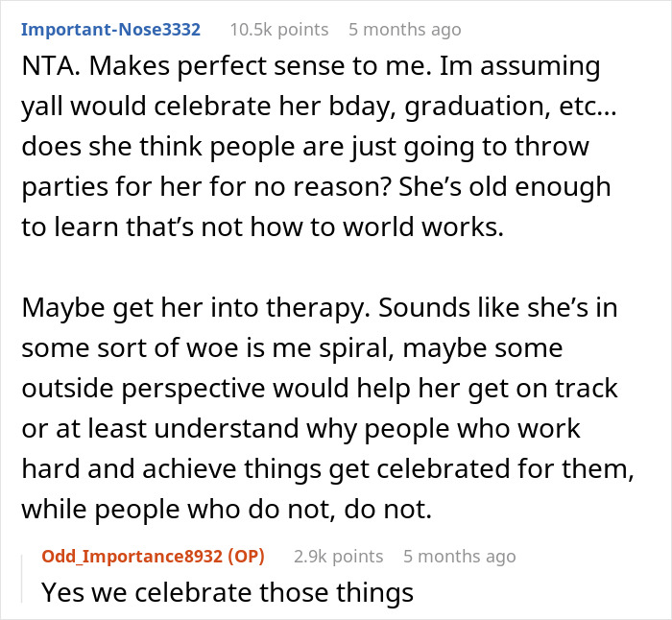Open the Important-Nose3332 user profile
The width and height of the screenshot is (672, 620).
110,30
